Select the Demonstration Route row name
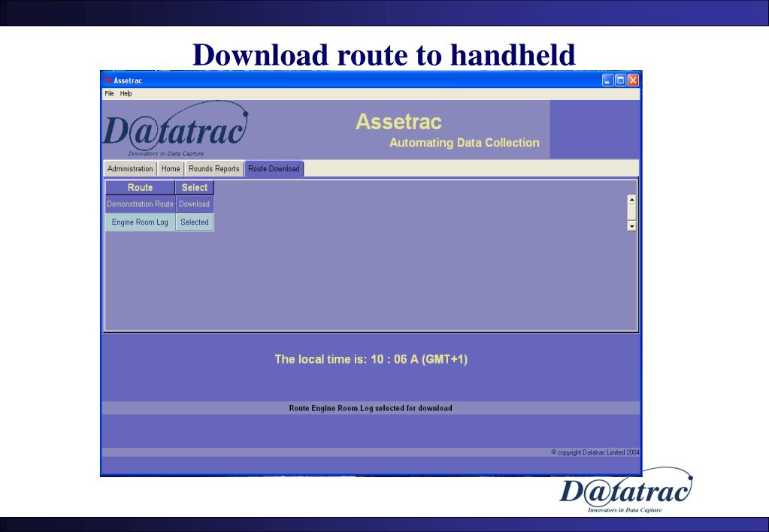This screenshot has width=769, height=532. pyautogui.click(x=141, y=204)
